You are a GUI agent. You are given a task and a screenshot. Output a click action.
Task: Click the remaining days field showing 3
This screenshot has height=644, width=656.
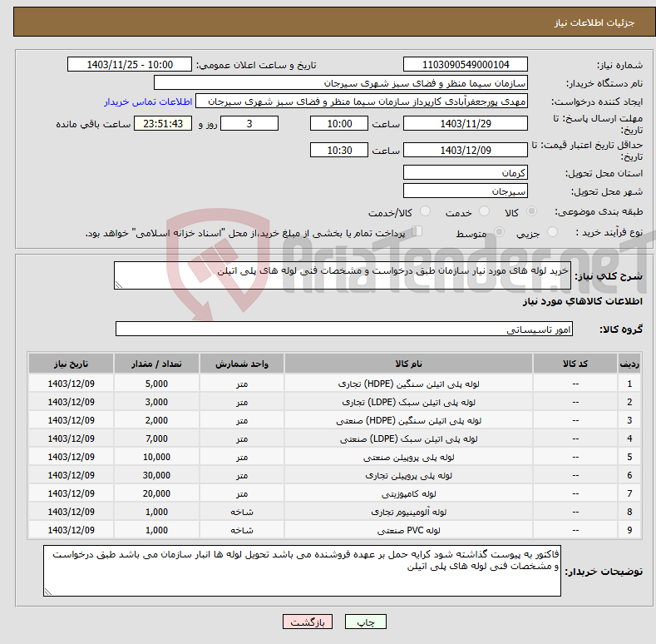coord(249,123)
